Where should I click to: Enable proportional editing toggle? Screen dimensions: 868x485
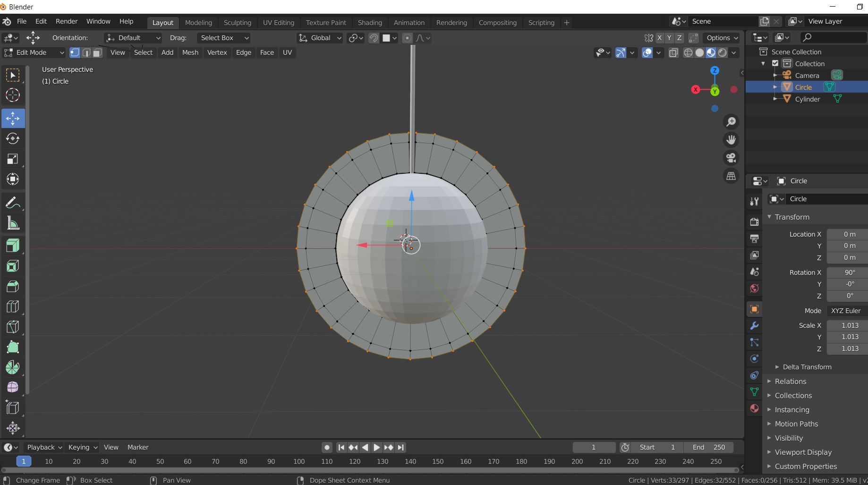407,38
